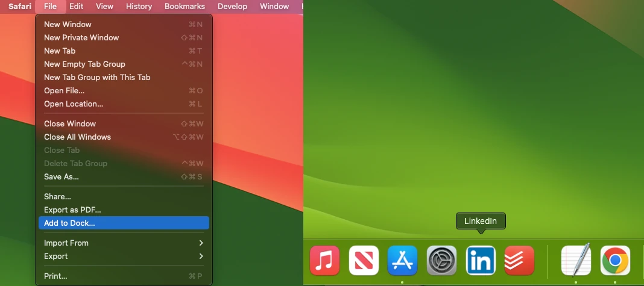The width and height of the screenshot is (644, 286).
Task: Select New Empty Tab Group
Action: [x=124, y=64]
